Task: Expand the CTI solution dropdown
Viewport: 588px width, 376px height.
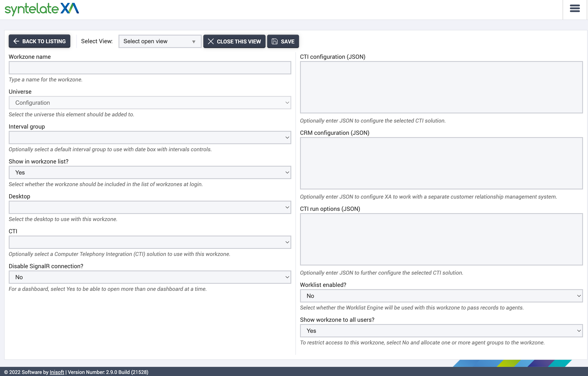Action: coord(149,242)
